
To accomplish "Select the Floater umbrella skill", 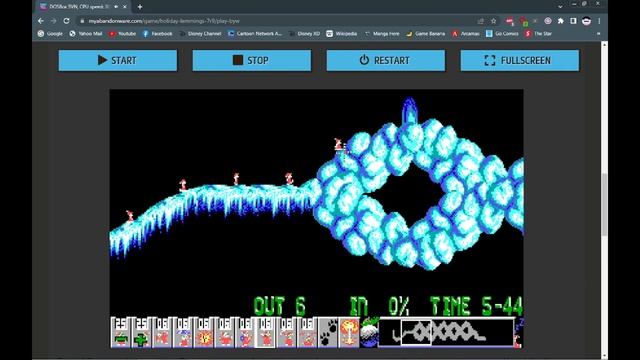I will 183,332.
